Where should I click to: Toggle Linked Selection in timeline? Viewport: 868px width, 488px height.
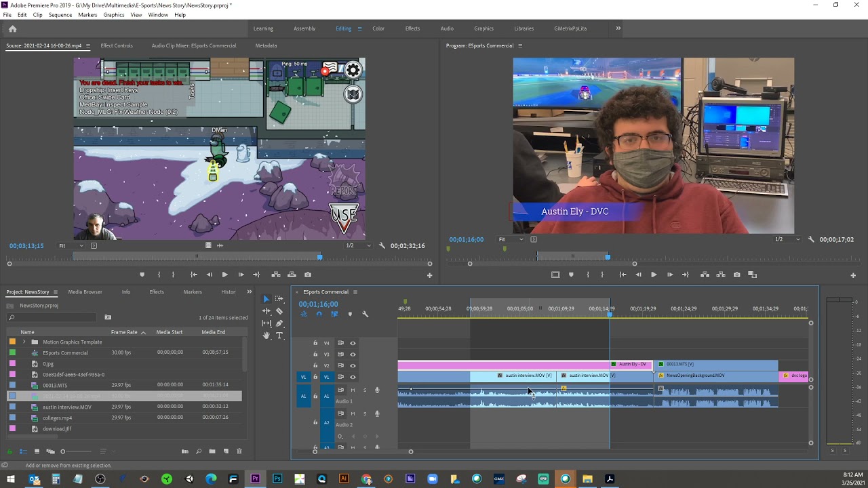[334, 314]
